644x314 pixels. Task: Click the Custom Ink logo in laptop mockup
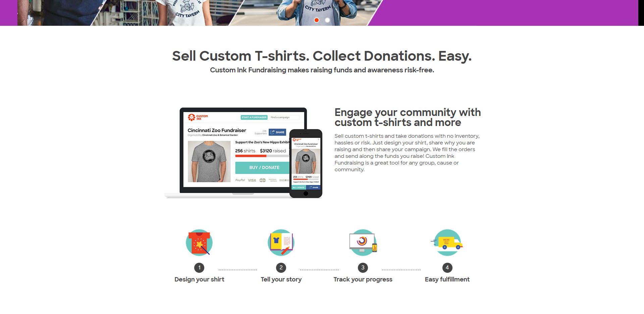198,117
